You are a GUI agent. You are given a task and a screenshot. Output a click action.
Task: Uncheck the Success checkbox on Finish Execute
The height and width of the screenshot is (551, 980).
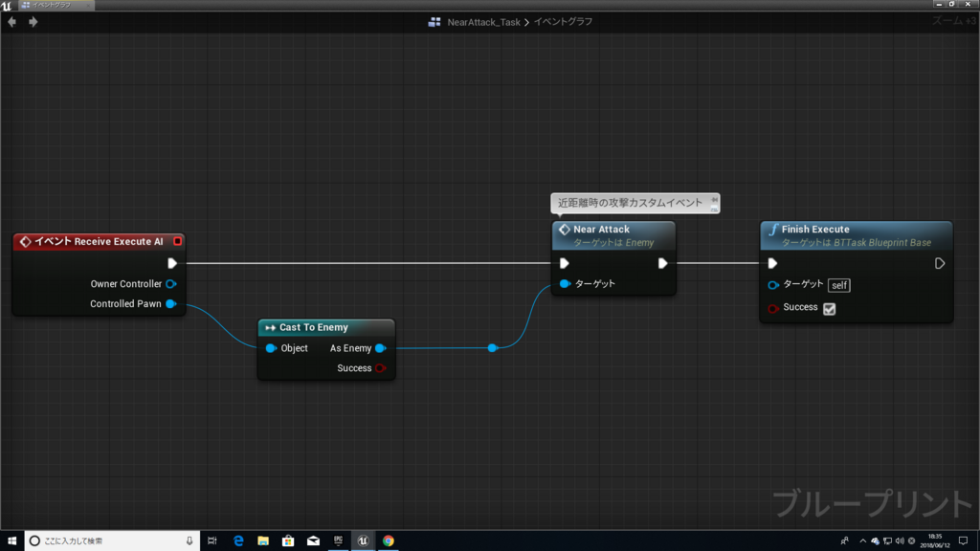click(830, 309)
